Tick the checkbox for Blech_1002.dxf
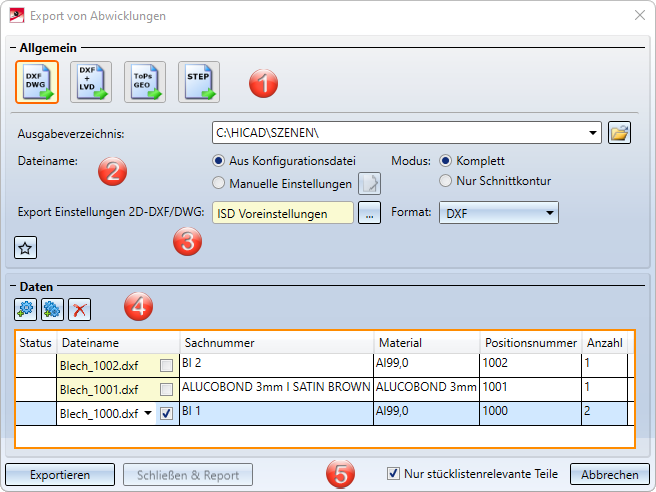 click(x=166, y=366)
